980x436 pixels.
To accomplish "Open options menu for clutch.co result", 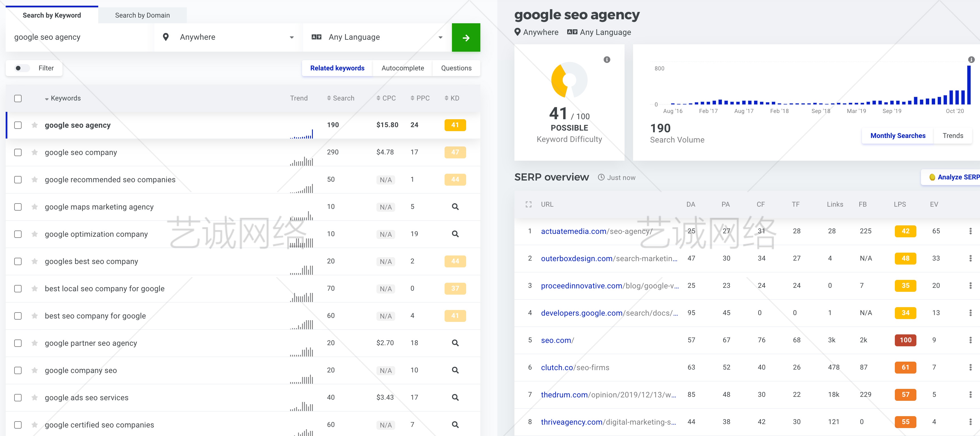I will pyautogui.click(x=970, y=368).
